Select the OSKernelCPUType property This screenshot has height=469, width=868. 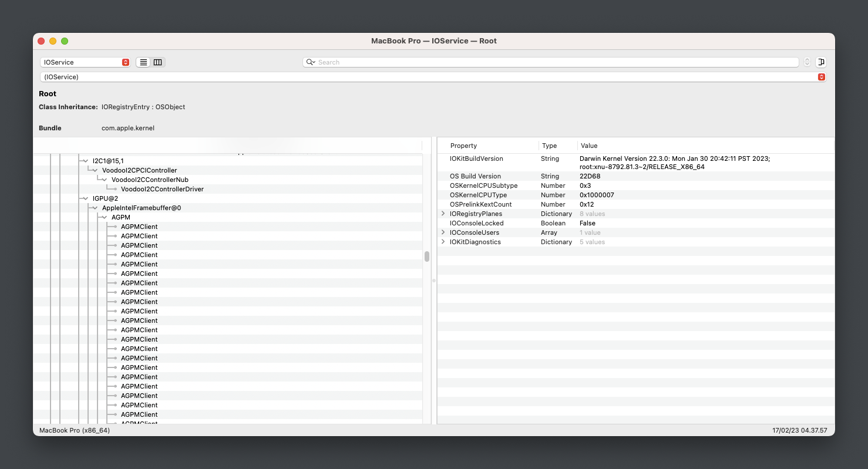(478, 195)
